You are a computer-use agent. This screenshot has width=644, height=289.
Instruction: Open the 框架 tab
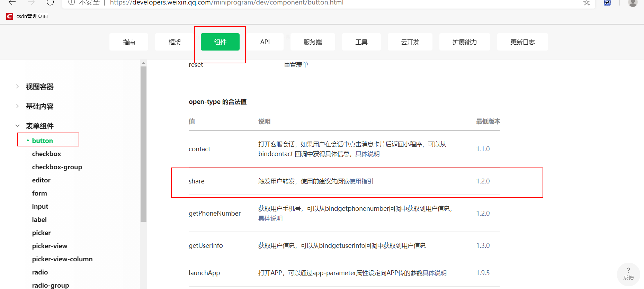(175, 42)
